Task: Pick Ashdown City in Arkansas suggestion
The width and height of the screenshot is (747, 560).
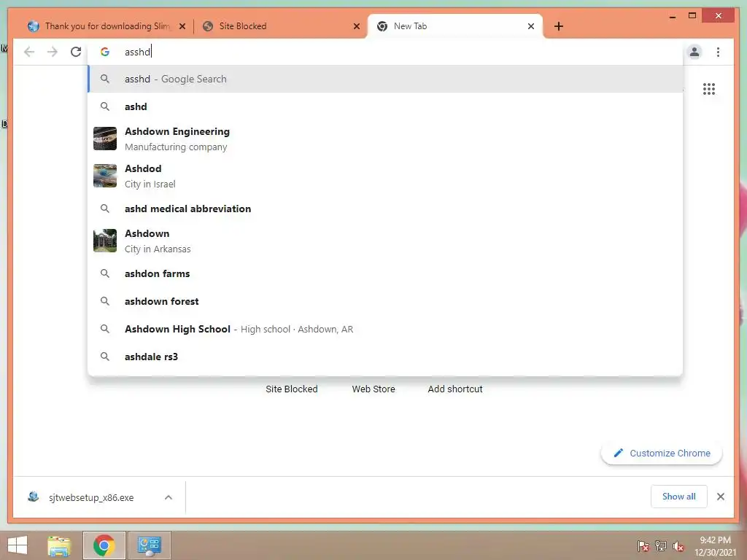Action: 385,241
